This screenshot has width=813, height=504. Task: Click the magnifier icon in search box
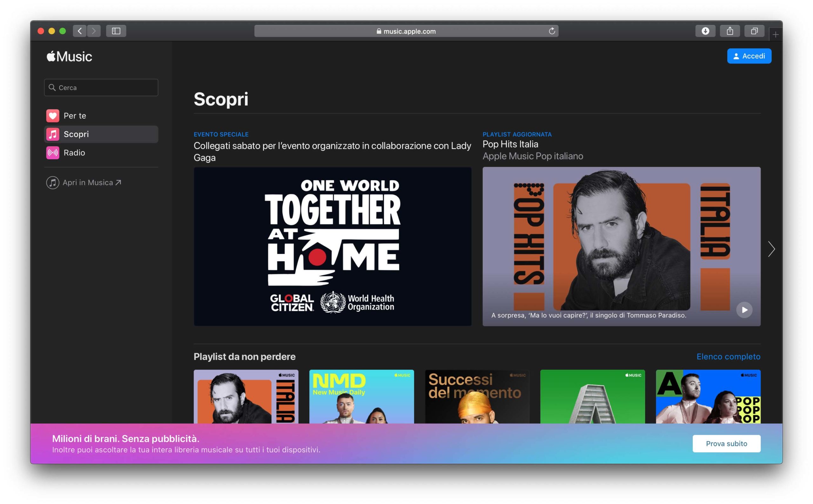click(x=52, y=87)
